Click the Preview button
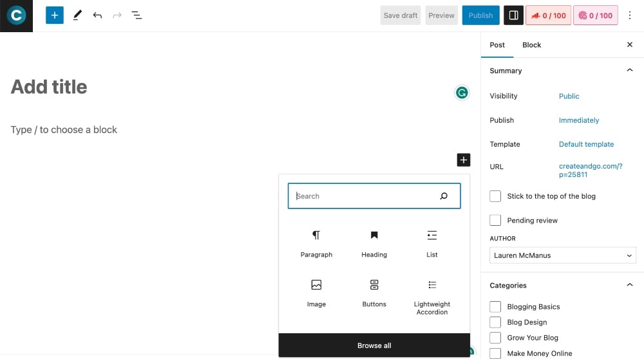 click(x=442, y=15)
